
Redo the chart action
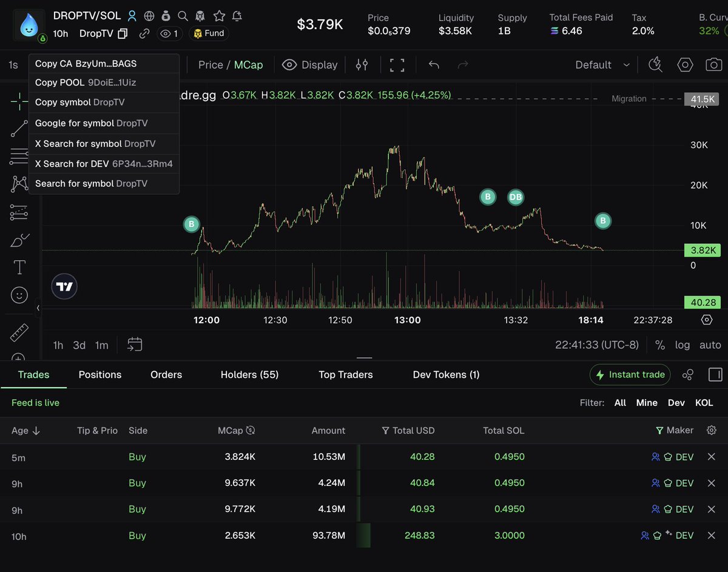[463, 65]
